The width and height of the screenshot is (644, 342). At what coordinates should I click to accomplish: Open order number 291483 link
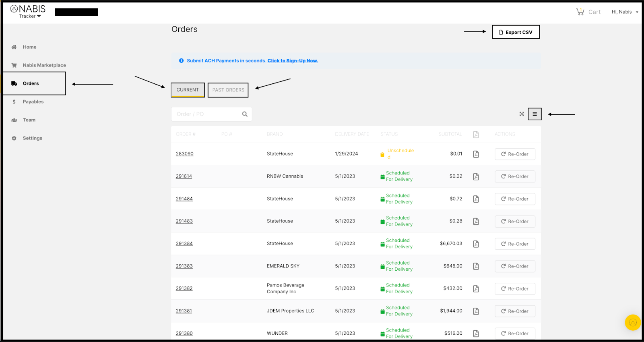point(184,221)
